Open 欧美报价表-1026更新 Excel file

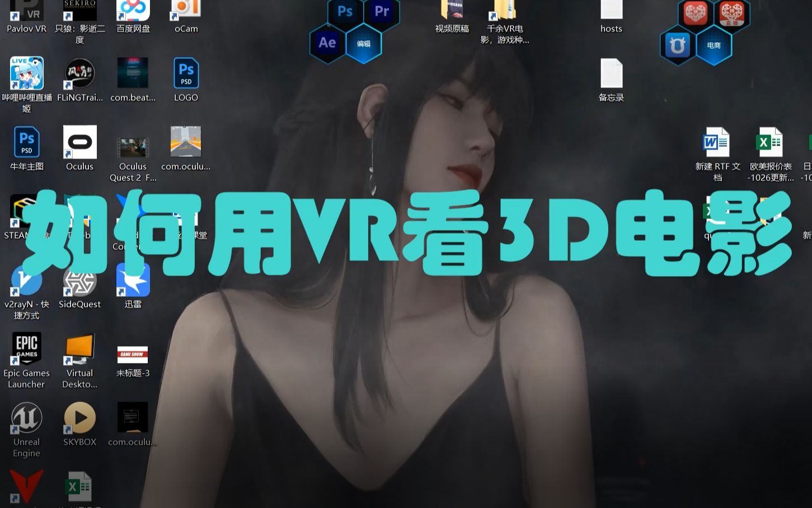click(x=770, y=142)
